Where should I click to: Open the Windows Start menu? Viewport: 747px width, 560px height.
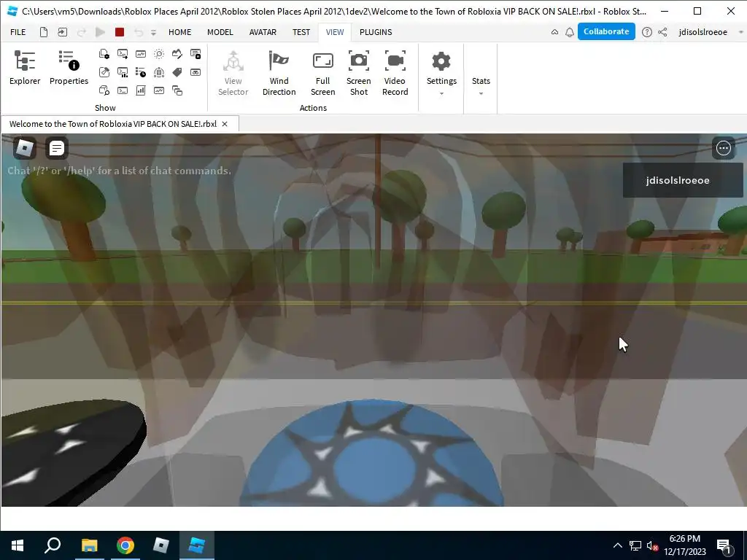(18, 545)
